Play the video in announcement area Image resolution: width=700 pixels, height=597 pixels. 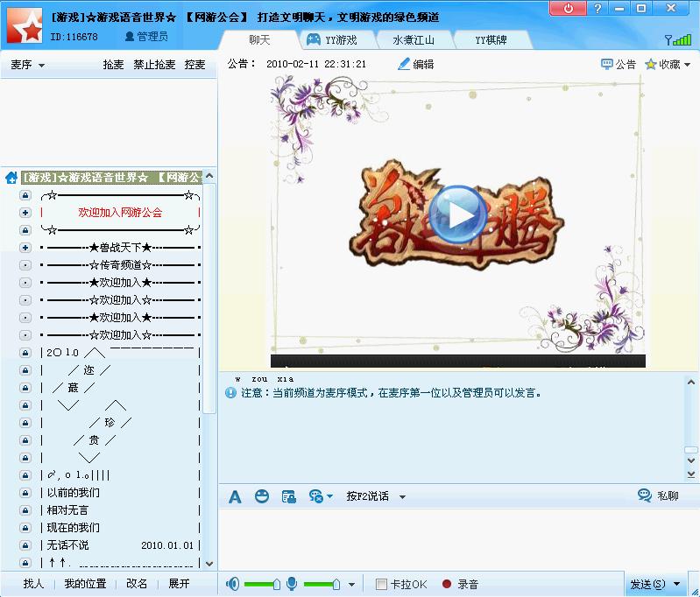click(457, 212)
